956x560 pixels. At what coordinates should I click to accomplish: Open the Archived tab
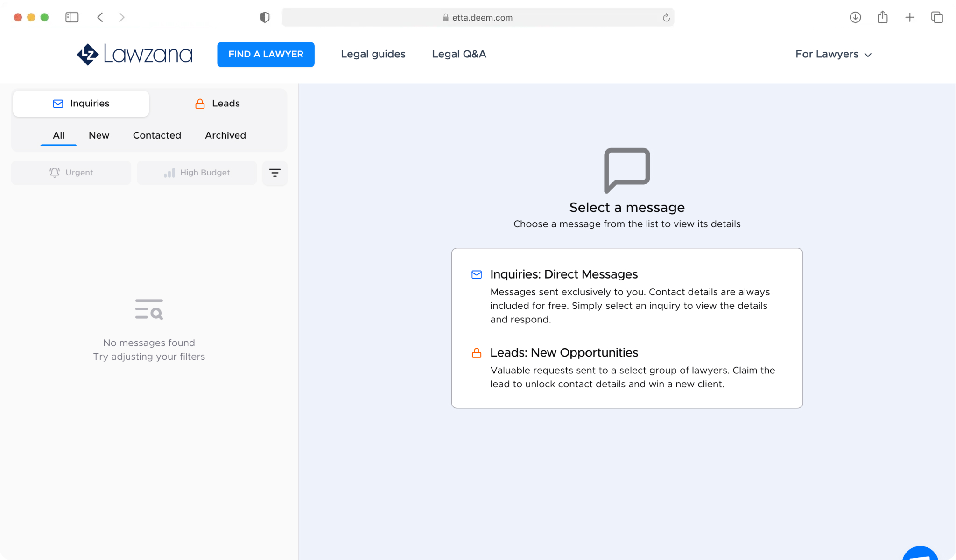pyautogui.click(x=225, y=135)
